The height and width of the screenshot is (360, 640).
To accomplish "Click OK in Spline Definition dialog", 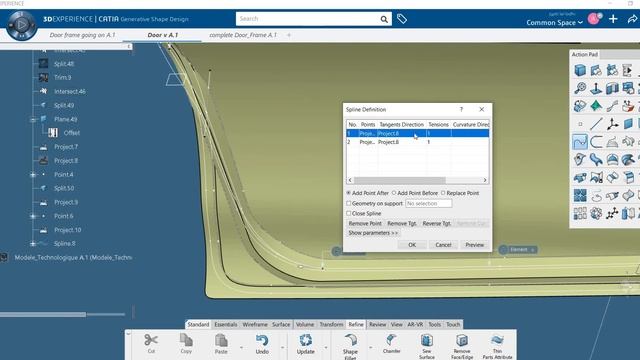I will pos(412,245).
